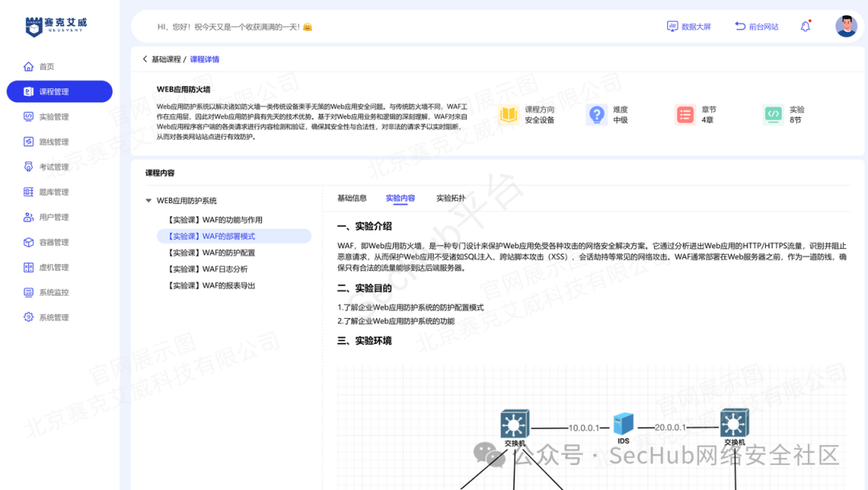
Task: Click the 课程方向 book icon
Action: click(508, 115)
